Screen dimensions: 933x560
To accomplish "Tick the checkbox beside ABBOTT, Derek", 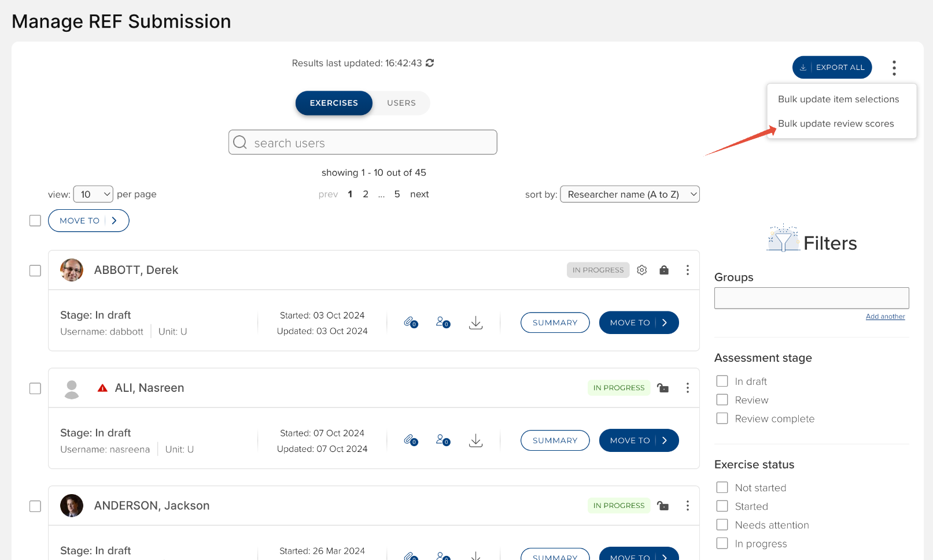I will [35, 270].
